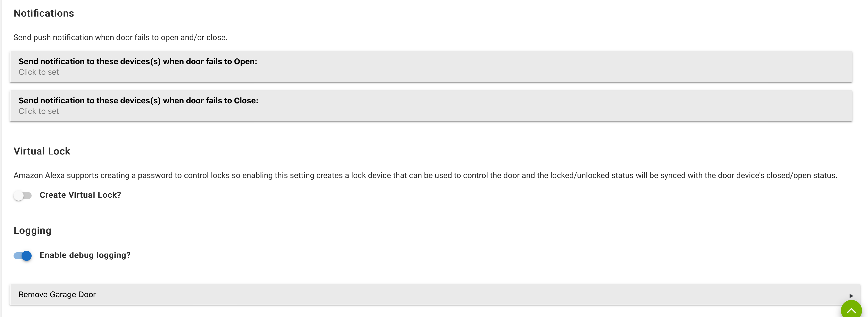Click the blue knob of the logging toggle
This screenshot has height=317, width=868.
[27, 256]
